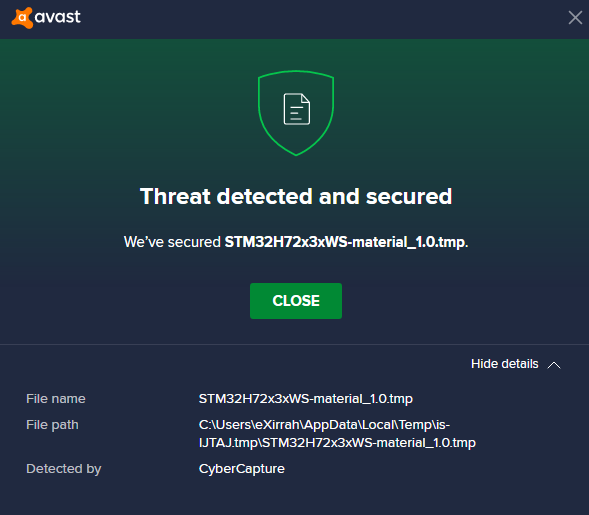
Task: Click the dark title bar beside the avast logo
Action: click(x=323, y=19)
